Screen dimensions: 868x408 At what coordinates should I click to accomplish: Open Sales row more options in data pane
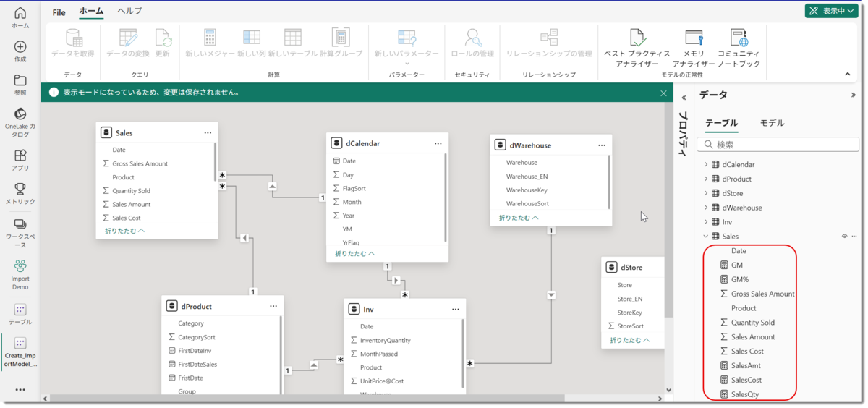(854, 237)
